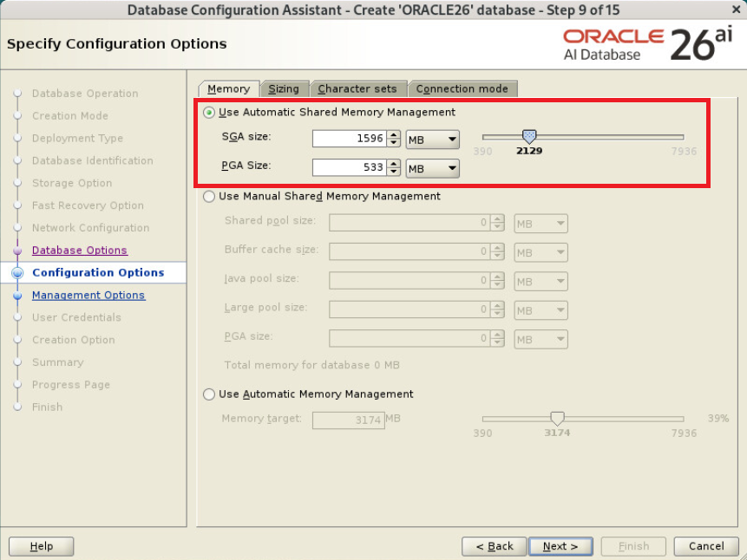Image resolution: width=747 pixels, height=560 pixels.
Task: Click the Buffer cache size up stepper arrow
Action: click(x=497, y=248)
